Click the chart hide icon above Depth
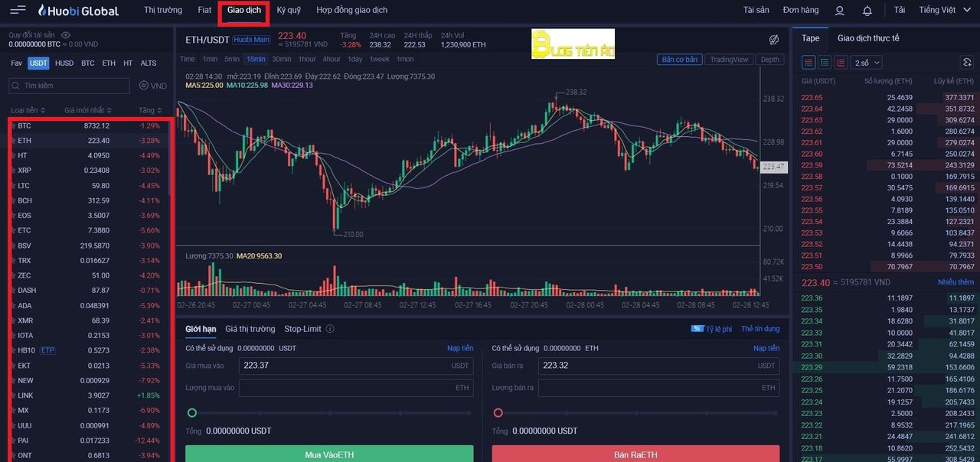This screenshot has height=462, width=980. pyautogui.click(x=774, y=39)
